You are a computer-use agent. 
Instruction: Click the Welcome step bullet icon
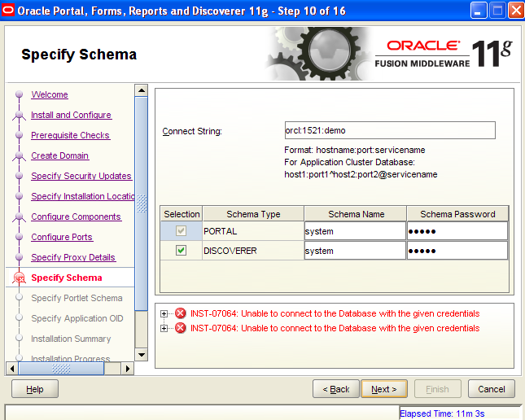[x=19, y=94]
